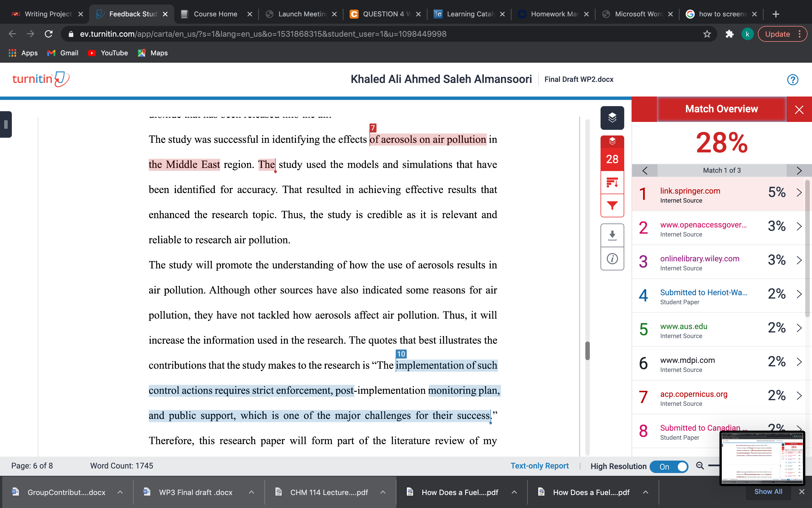Open the YouTube bookmark

coord(108,53)
